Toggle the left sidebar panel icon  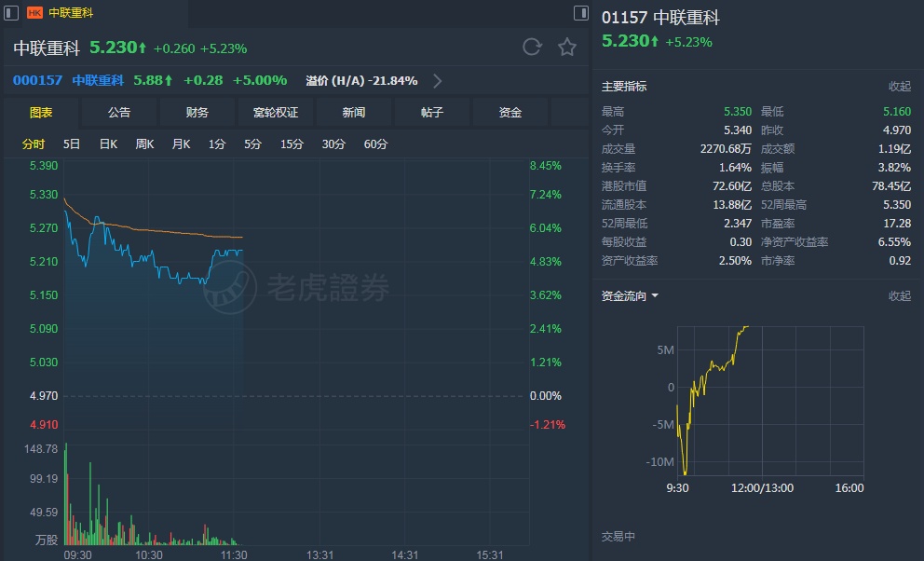pyautogui.click(x=12, y=13)
